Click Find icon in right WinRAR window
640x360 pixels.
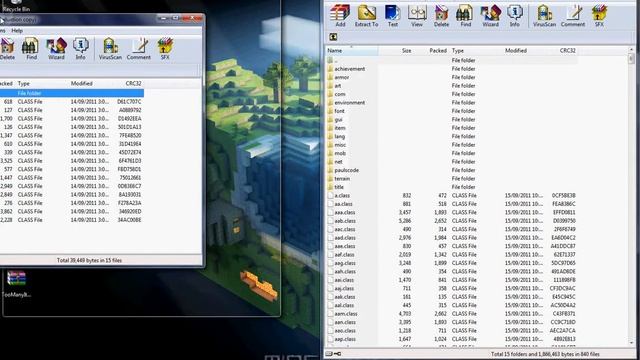tap(465, 16)
